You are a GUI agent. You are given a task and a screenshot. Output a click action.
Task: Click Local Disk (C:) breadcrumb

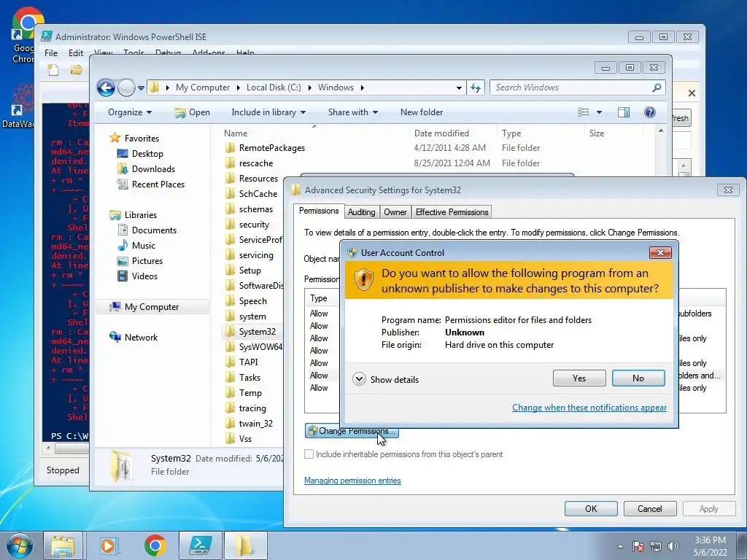(x=274, y=87)
